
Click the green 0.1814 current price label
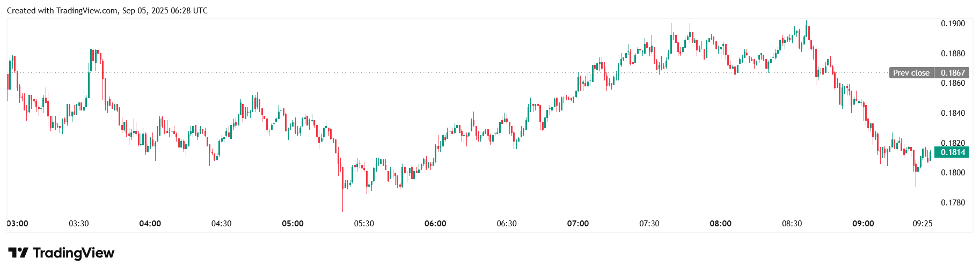pyautogui.click(x=953, y=152)
